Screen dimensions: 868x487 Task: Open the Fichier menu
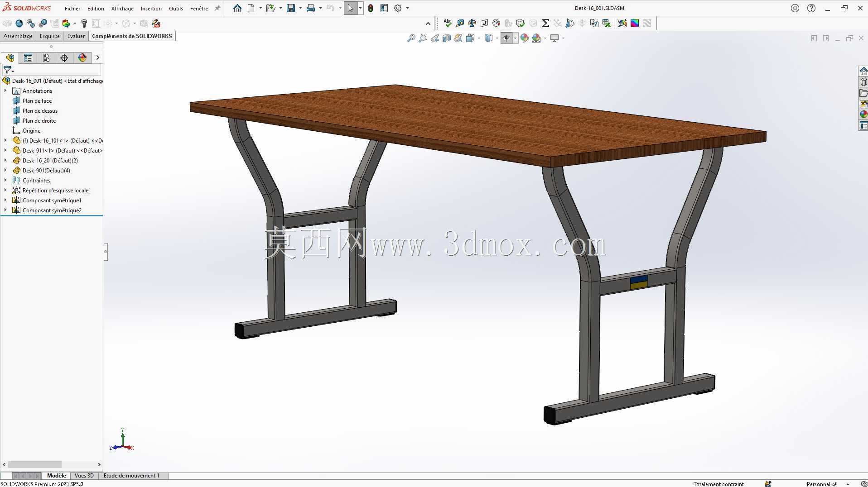tap(72, 8)
